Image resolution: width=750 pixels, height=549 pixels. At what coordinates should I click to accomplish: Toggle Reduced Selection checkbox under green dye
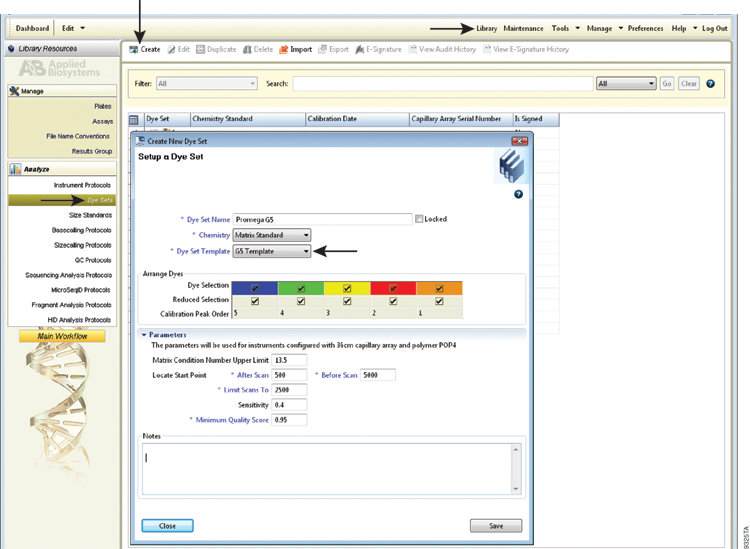(x=301, y=301)
